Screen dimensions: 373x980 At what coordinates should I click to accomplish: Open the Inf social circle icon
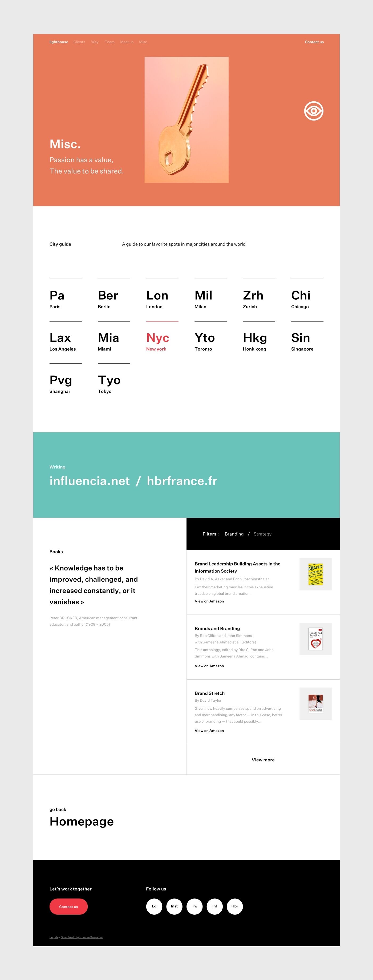(214, 906)
